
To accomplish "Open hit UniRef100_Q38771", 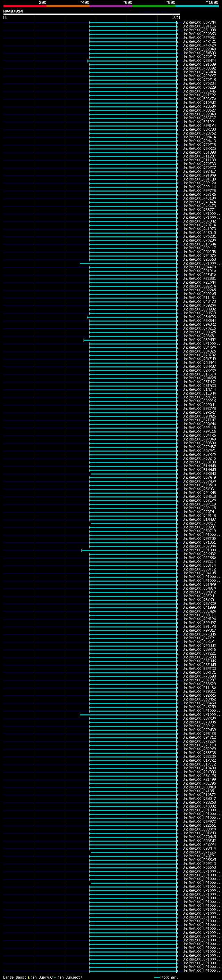I will [x=199, y=210].
